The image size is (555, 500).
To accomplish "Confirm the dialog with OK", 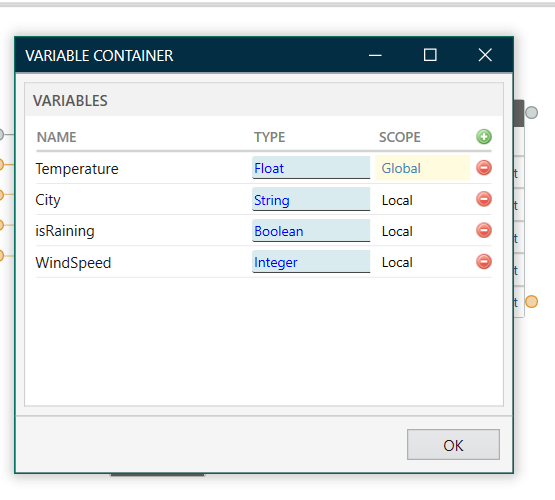I will tap(453, 445).
